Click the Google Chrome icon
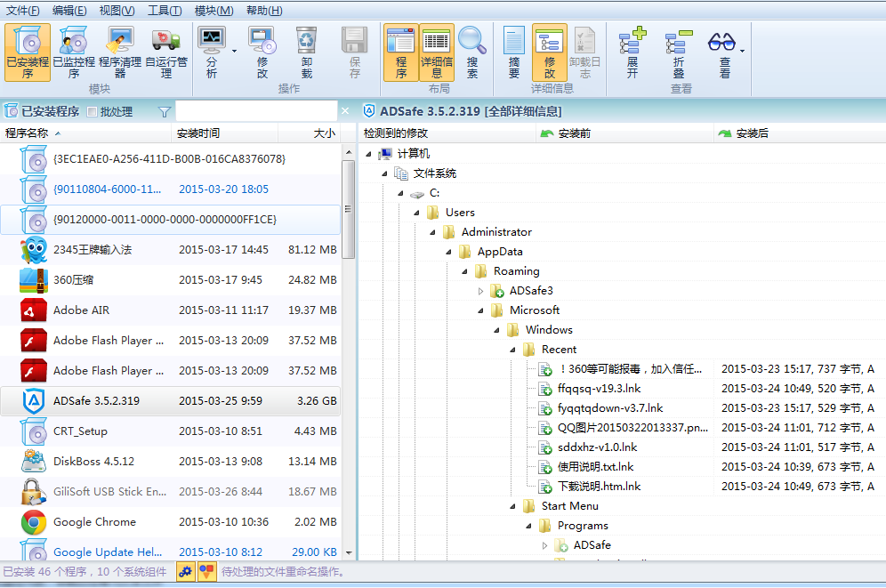The width and height of the screenshot is (886, 588). (33, 522)
